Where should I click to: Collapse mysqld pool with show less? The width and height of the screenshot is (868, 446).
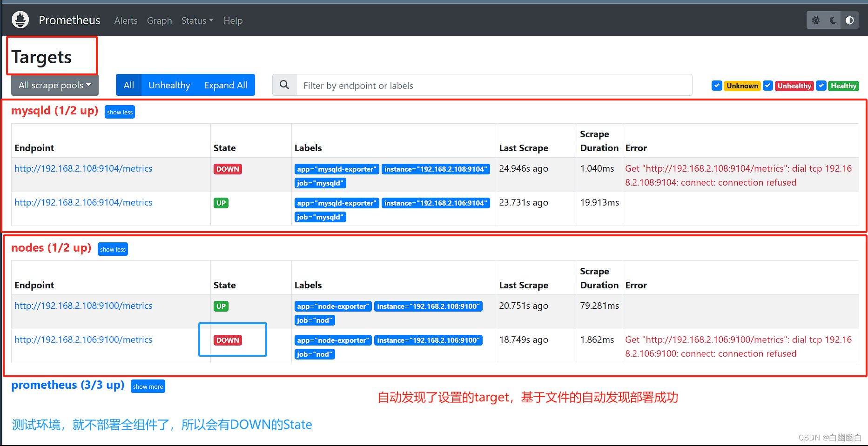click(120, 112)
